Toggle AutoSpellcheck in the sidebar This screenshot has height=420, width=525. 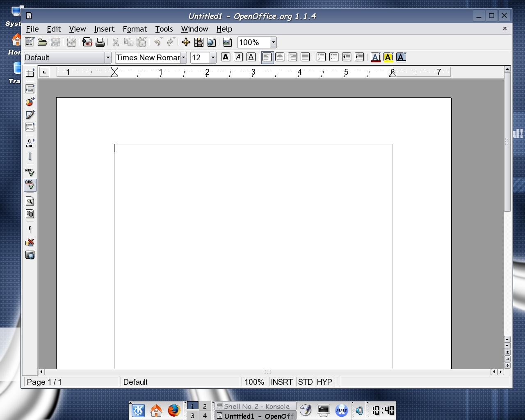pos(30,185)
